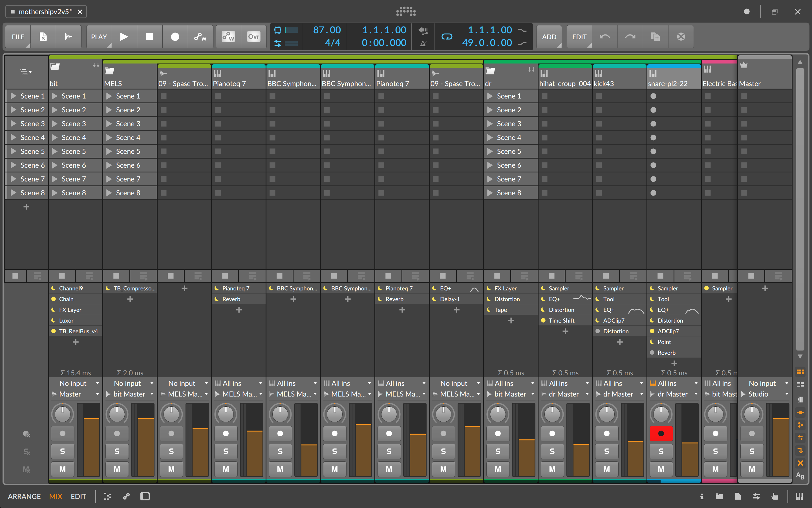Click the global Record button

[x=175, y=37]
